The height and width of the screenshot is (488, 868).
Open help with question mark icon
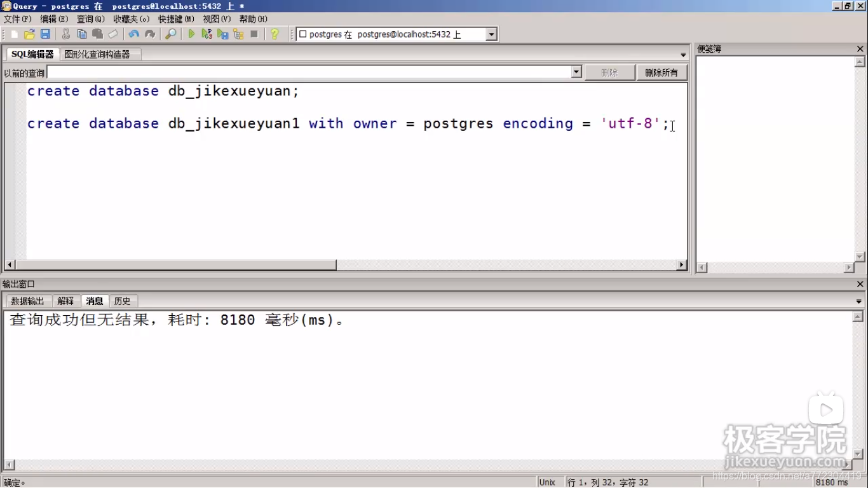275,34
